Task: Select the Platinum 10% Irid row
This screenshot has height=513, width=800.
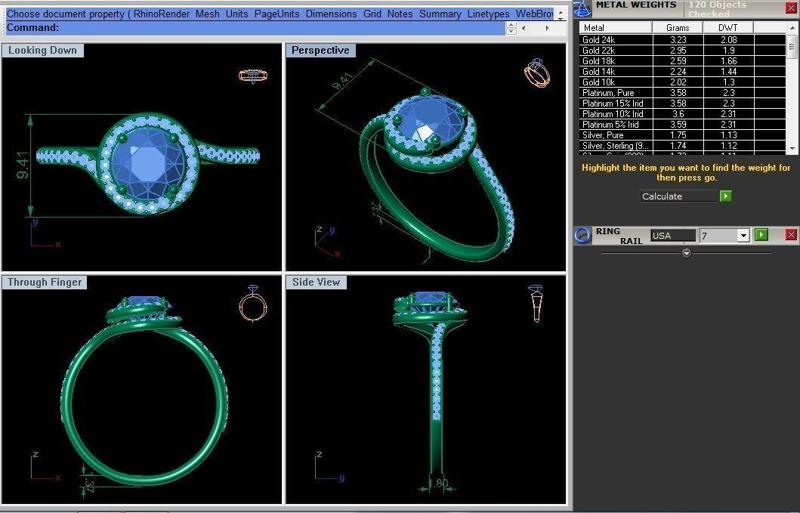Action: click(x=683, y=114)
